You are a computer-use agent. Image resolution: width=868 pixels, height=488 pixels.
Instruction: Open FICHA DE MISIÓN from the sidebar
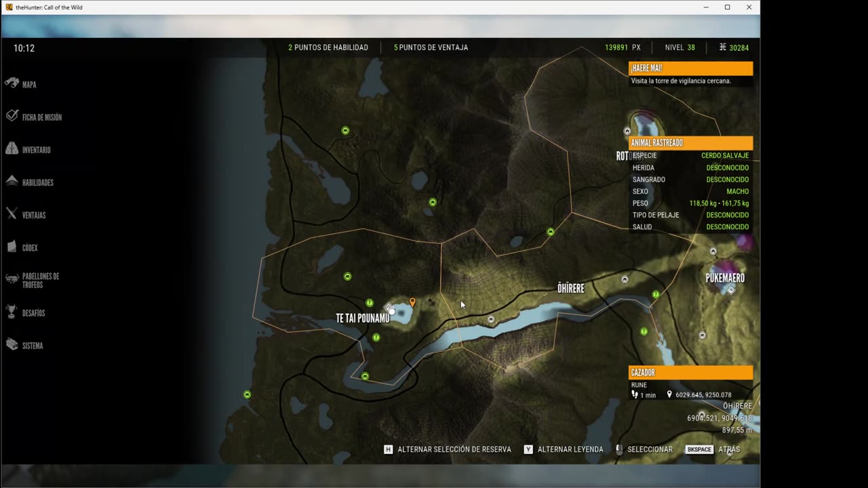(x=34, y=117)
